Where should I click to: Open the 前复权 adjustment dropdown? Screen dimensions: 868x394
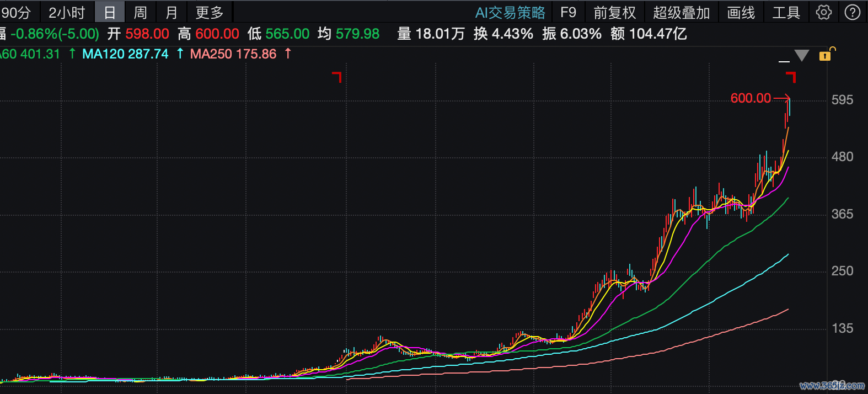(x=615, y=12)
